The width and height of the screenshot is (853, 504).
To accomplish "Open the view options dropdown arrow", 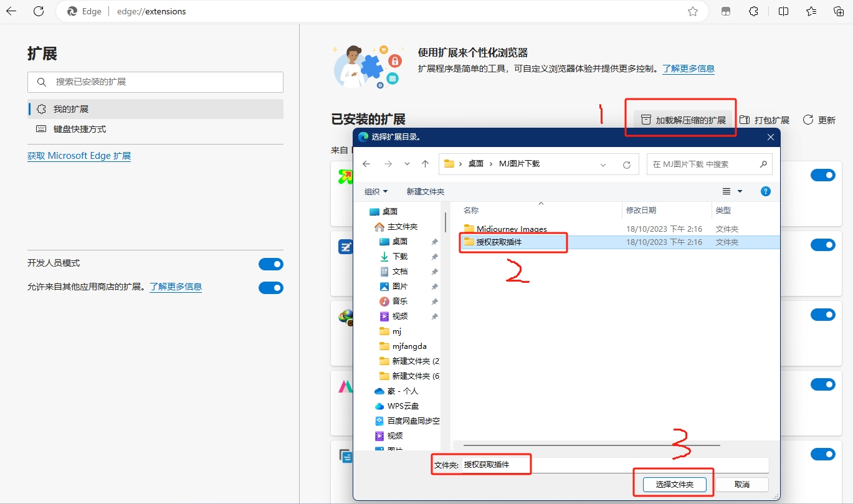I will point(740,192).
